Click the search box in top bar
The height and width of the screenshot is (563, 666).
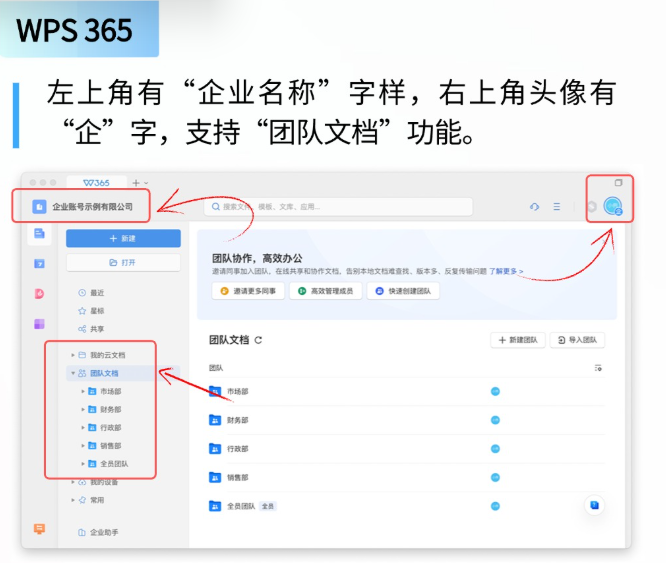[339, 207]
